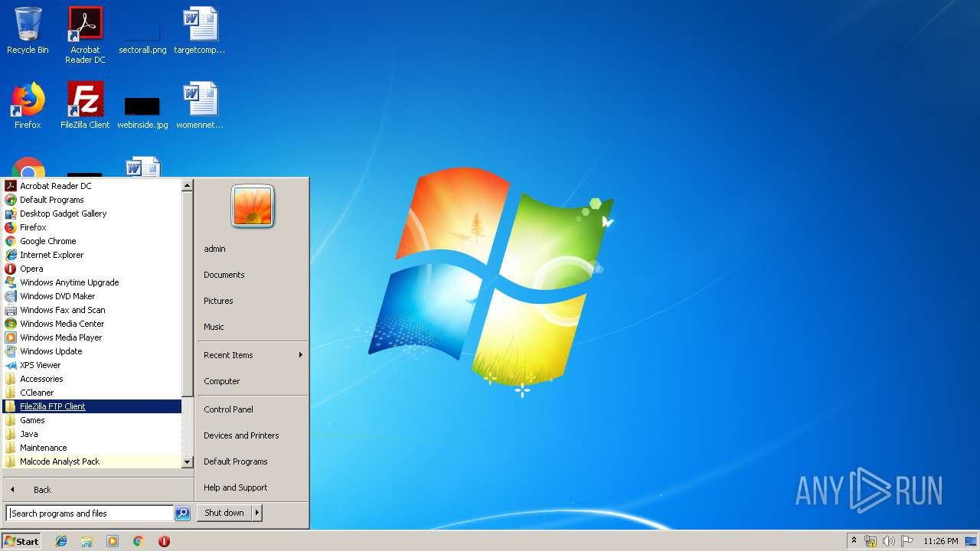Launch Firefox from the programs list
The height and width of the screenshot is (551, 980).
click(x=93, y=227)
